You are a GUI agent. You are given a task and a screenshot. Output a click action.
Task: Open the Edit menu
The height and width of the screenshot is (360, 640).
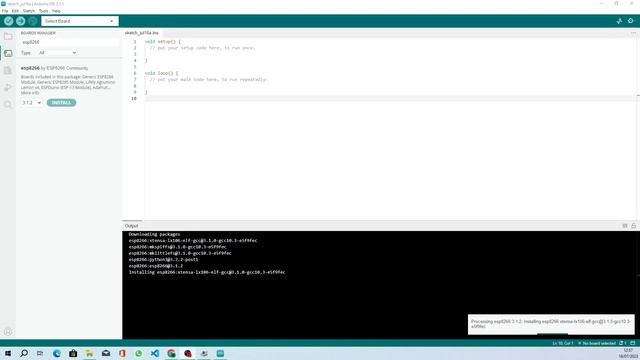pyautogui.click(x=15, y=11)
